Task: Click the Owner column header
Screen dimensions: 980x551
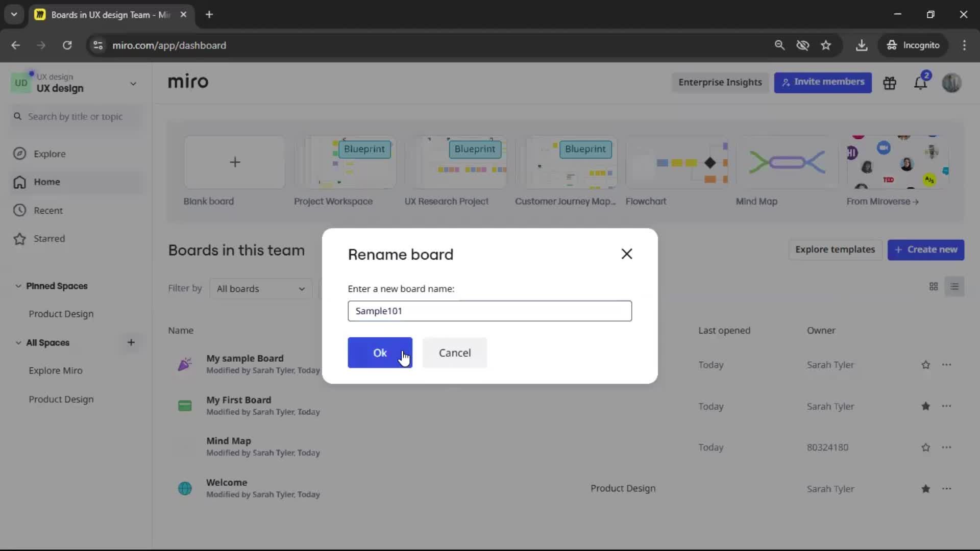Action: pyautogui.click(x=821, y=330)
